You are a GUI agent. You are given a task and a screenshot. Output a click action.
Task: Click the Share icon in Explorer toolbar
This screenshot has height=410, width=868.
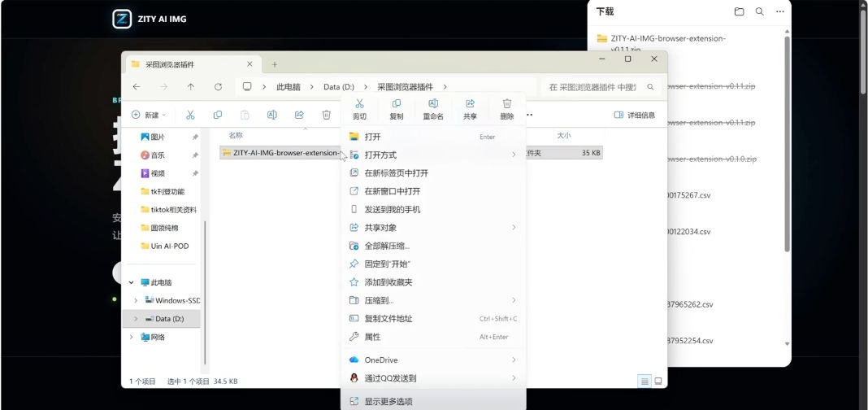299,115
